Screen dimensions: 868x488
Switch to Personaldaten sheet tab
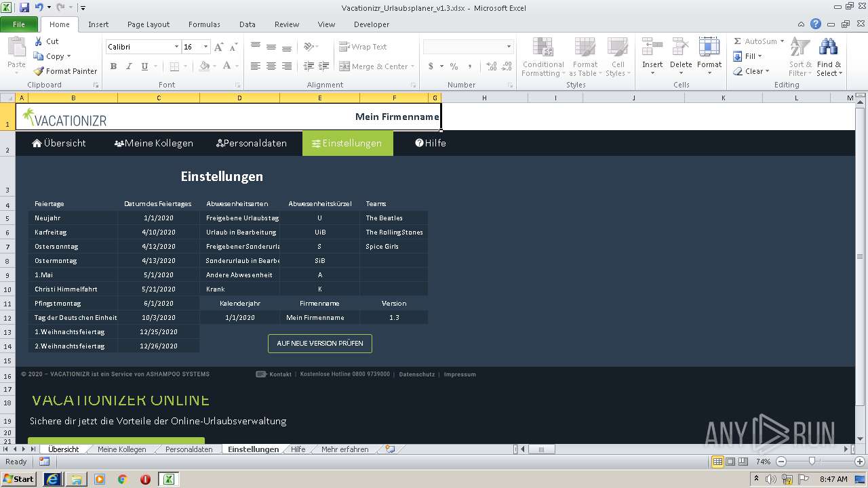[189, 449]
